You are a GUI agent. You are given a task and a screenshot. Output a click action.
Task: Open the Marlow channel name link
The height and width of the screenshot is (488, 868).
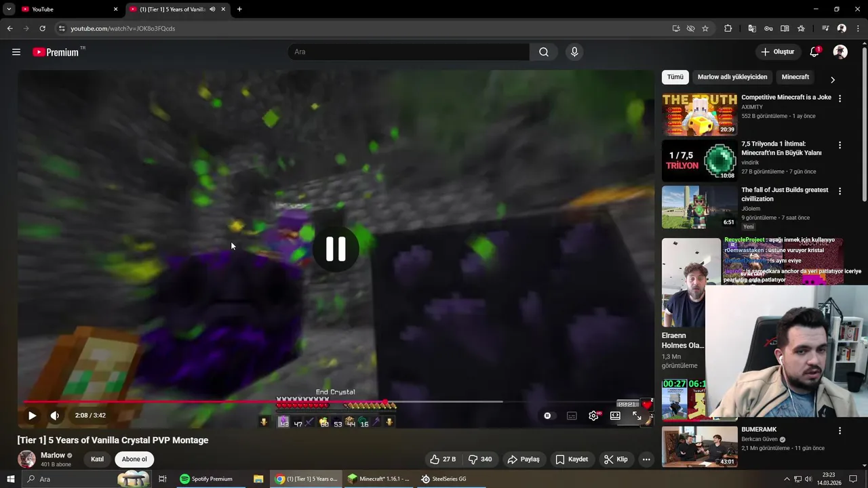point(53,455)
